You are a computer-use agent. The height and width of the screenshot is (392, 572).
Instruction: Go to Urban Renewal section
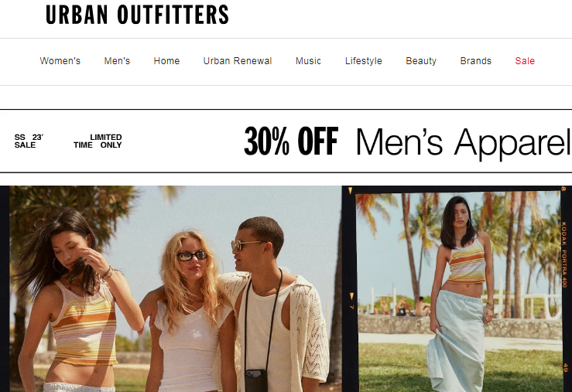click(238, 61)
